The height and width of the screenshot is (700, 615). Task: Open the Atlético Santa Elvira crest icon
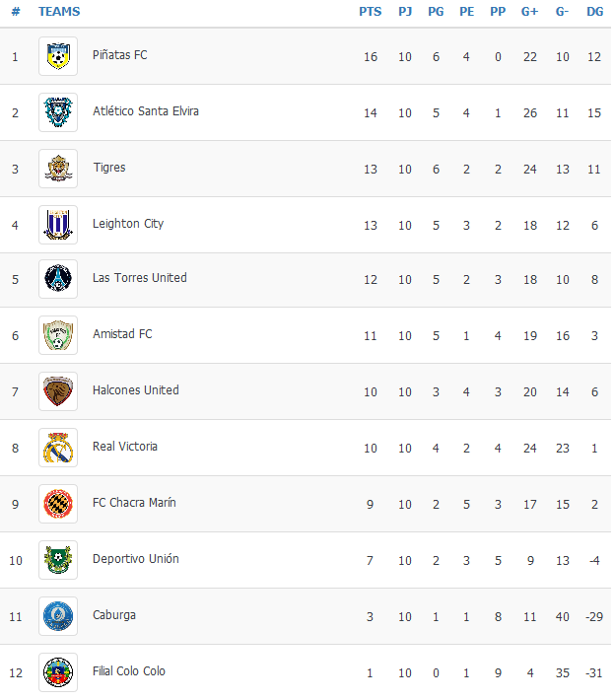tap(58, 112)
